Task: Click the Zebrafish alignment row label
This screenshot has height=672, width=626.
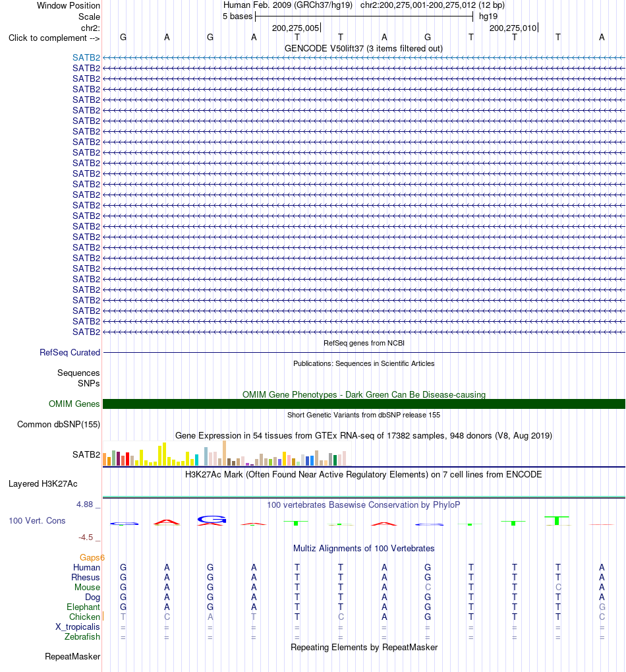Action: 82,636
